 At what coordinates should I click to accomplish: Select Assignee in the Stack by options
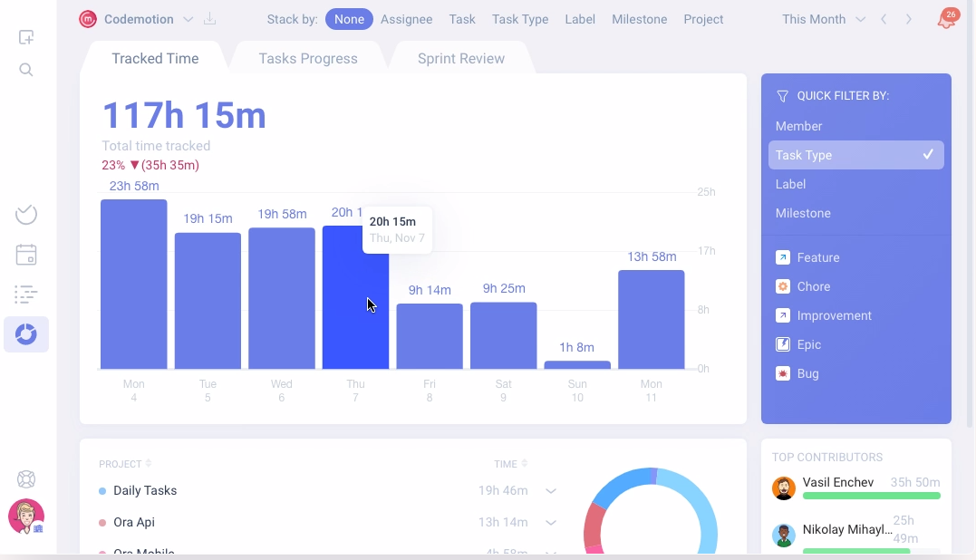pyautogui.click(x=406, y=19)
